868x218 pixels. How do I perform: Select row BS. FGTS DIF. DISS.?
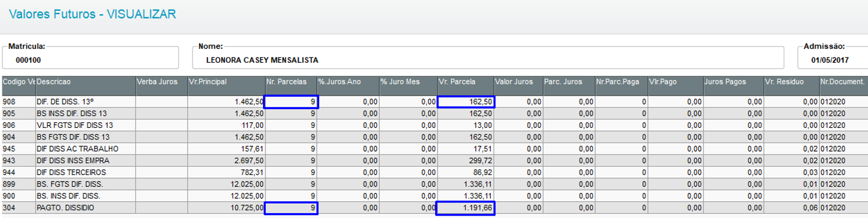(x=434, y=184)
